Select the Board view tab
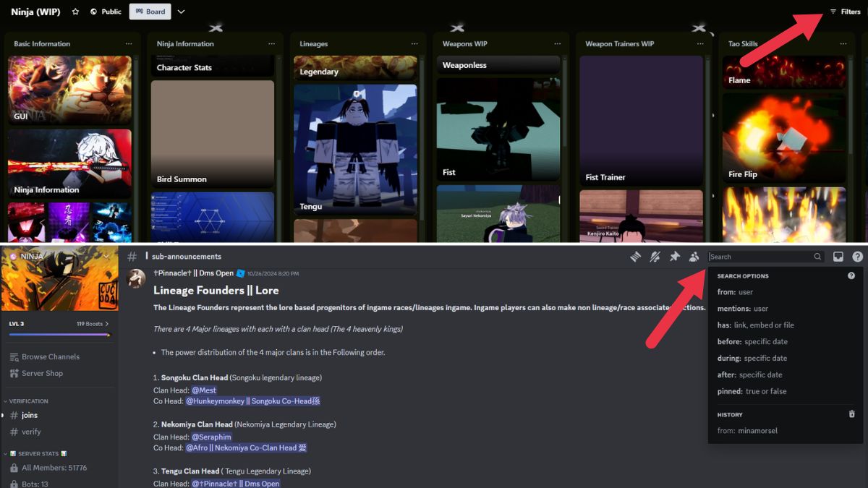The width and height of the screenshot is (868, 488). pos(150,12)
